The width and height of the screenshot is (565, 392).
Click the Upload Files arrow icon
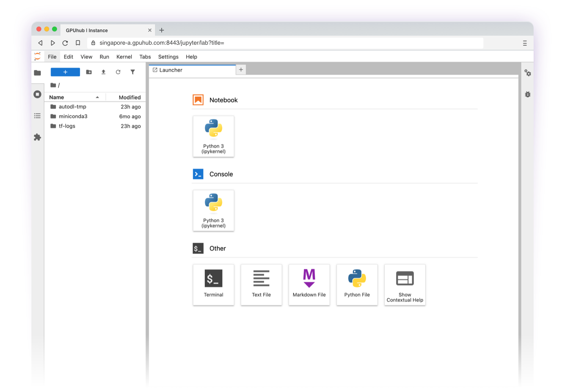point(104,72)
